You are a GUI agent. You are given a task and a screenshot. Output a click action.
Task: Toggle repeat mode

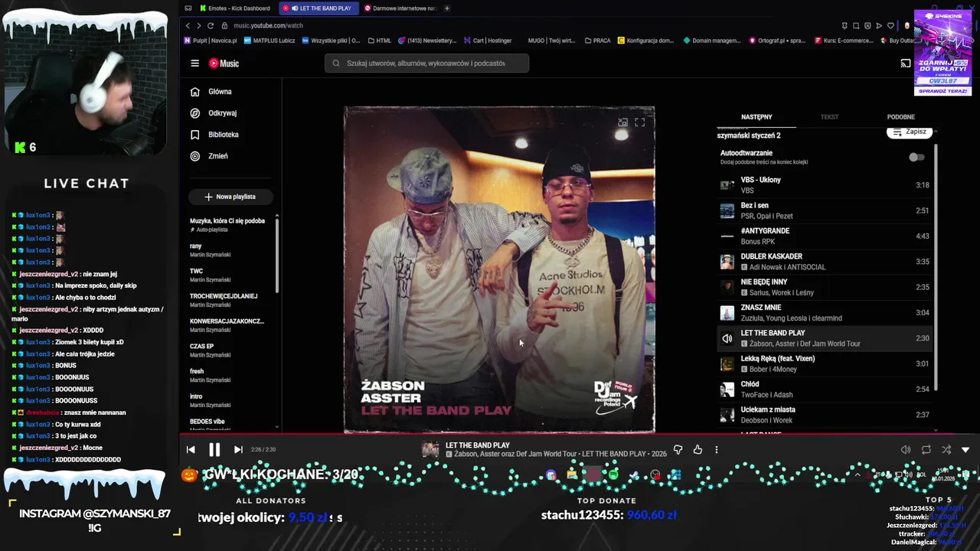tap(926, 450)
